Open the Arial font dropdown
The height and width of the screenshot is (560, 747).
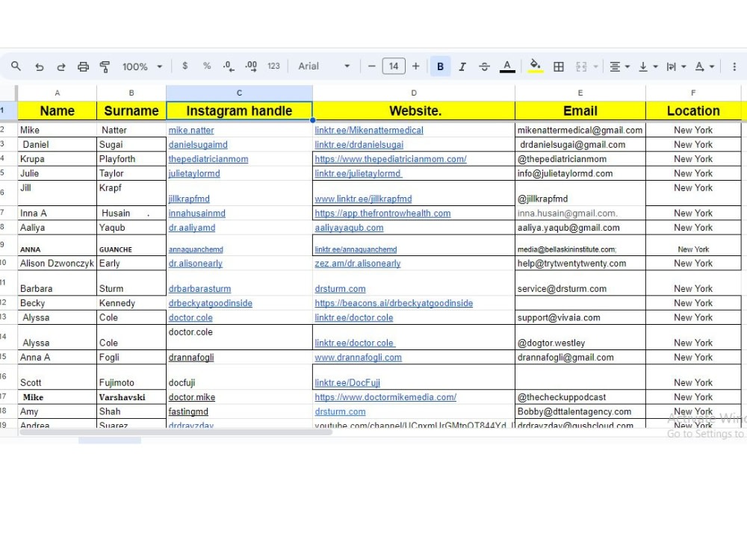coord(324,66)
